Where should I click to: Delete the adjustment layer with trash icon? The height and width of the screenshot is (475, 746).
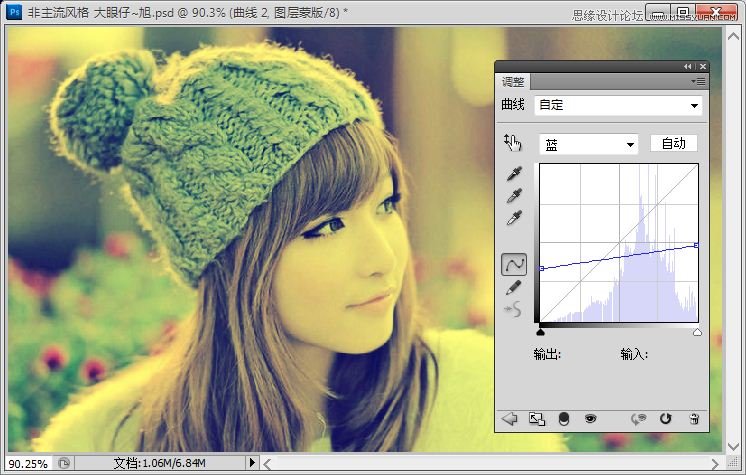click(x=694, y=419)
